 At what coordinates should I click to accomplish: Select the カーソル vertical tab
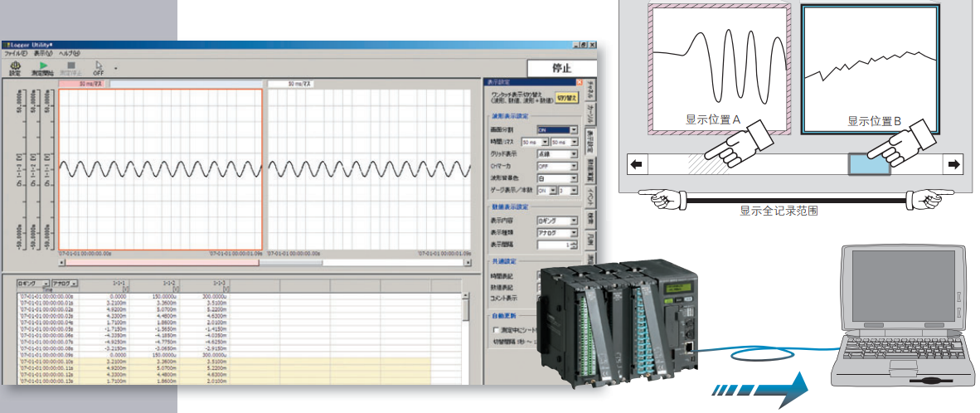tap(590, 114)
